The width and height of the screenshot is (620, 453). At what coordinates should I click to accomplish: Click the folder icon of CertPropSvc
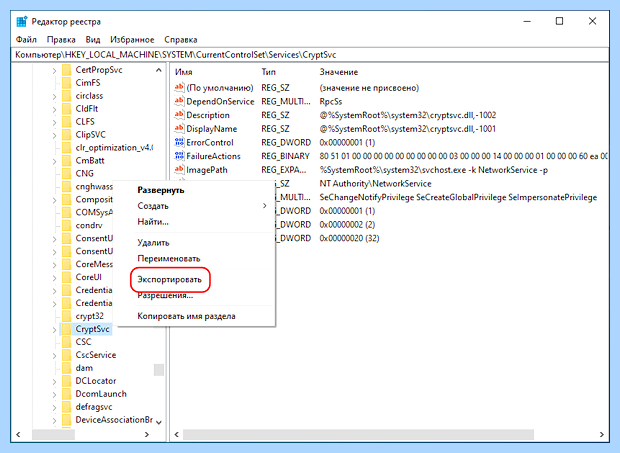pyautogui.click(x=66, y=70)
